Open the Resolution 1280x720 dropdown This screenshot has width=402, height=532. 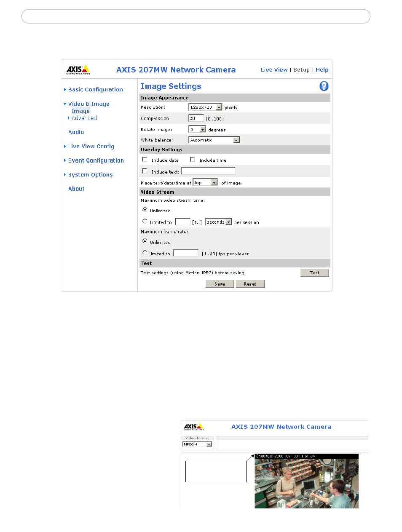(205, 107)
